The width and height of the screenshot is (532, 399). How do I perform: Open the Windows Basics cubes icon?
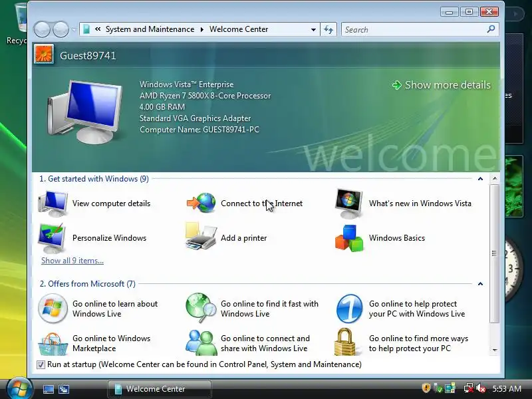349,238
